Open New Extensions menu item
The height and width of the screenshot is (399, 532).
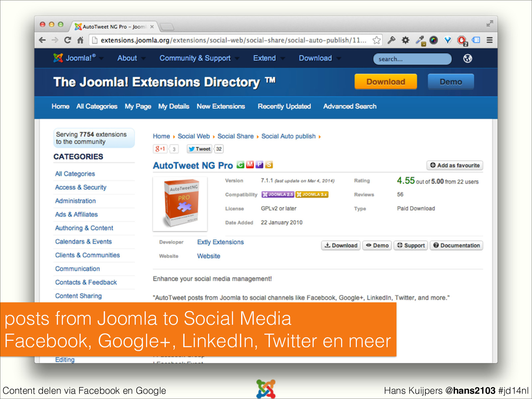click(x=221, y=106)
